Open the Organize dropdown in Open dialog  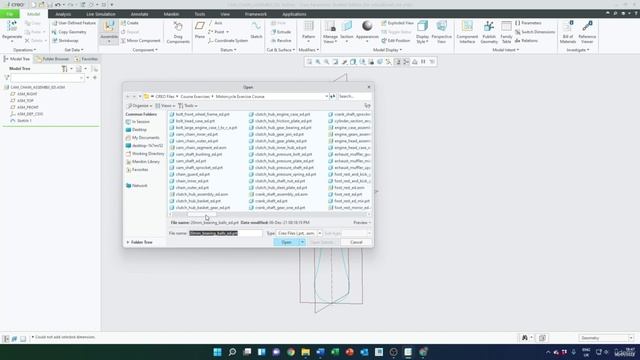point(140,106)
